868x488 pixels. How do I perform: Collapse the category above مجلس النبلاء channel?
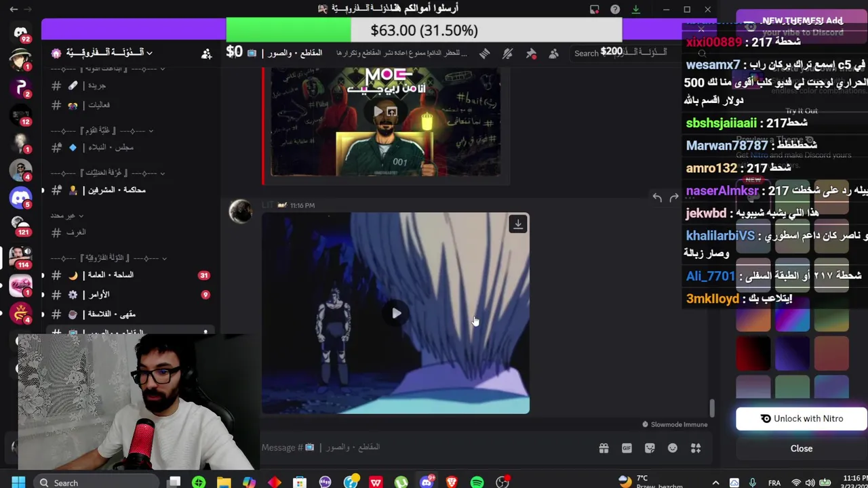[x=102, y=130]
